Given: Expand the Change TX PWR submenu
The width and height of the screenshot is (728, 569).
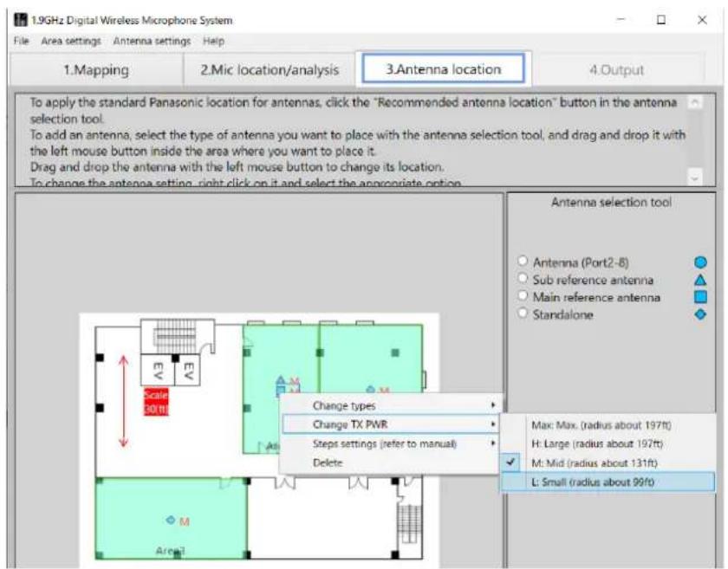Looking at the screenshot, I should point(391,424).
